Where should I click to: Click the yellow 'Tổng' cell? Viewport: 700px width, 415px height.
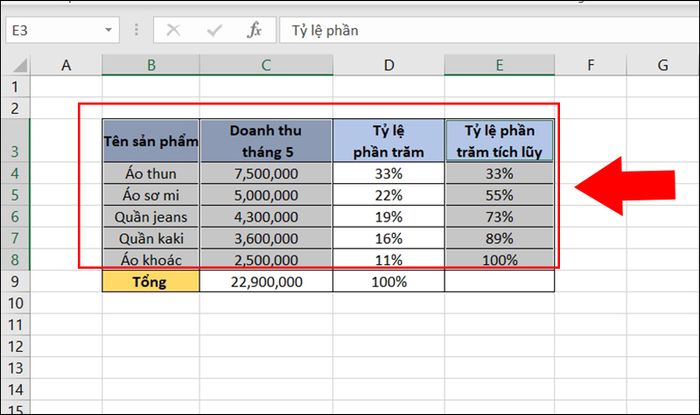[151, 282]
